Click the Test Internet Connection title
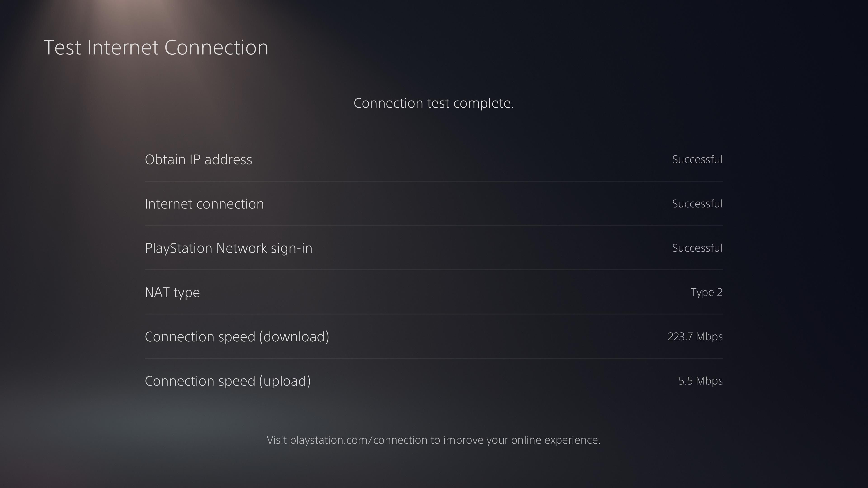The height and width of the screenshot is (488, 868). point(156,47)
